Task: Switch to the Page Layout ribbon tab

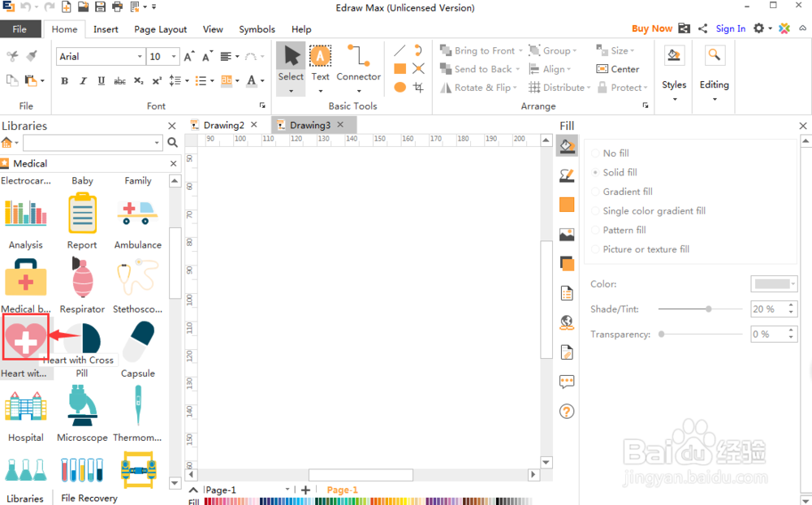Action: pyautogui.click(x=161, y=29)
